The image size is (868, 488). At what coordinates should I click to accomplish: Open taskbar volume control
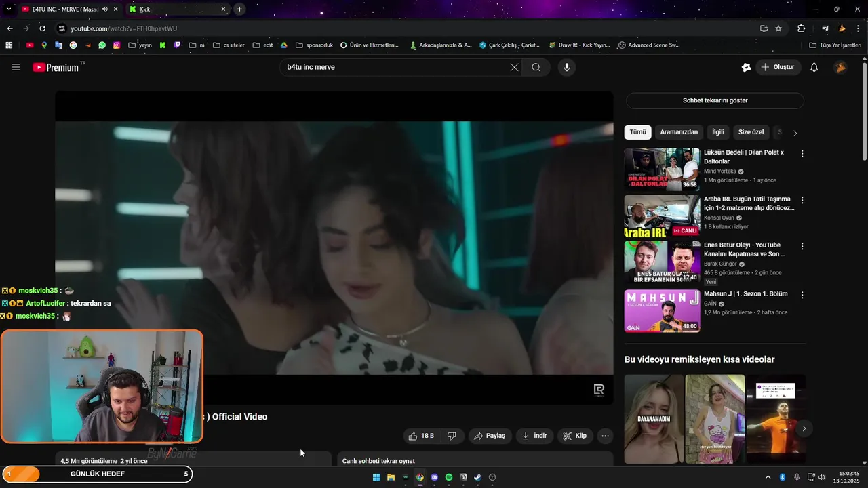pos(822,477)
